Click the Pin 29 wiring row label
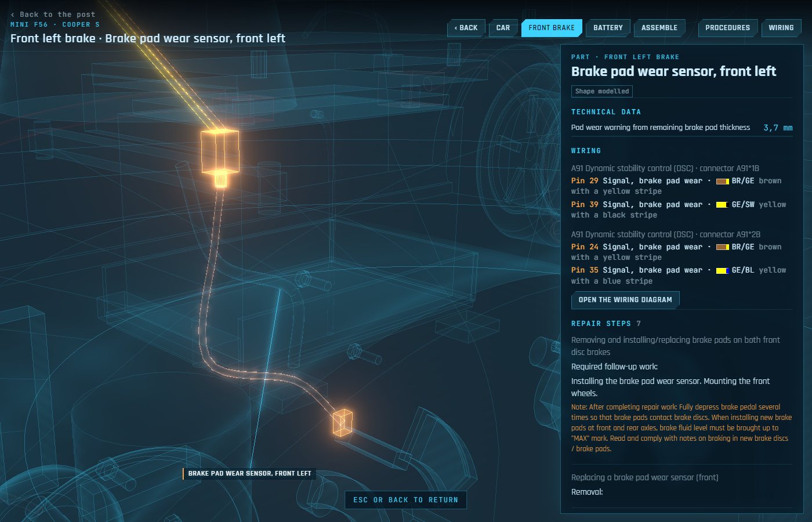The width and height of the screenshot is (812, 522). point(585,181)
